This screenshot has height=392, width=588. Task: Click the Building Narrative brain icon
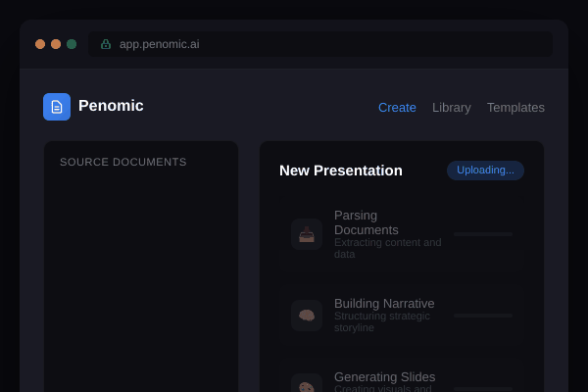click(x=307, y=316)
